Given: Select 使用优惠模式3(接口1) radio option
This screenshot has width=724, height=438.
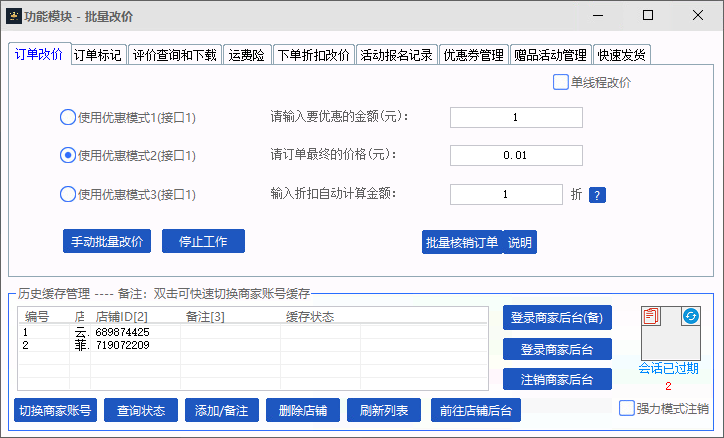Looking at the screenshot, I should click(68, 194).
